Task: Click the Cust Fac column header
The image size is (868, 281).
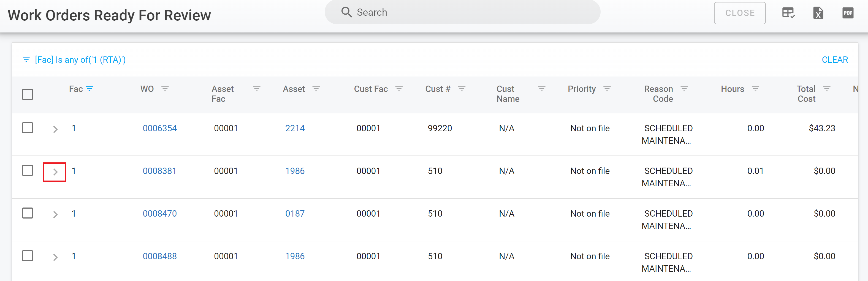Action: (371, 89)
